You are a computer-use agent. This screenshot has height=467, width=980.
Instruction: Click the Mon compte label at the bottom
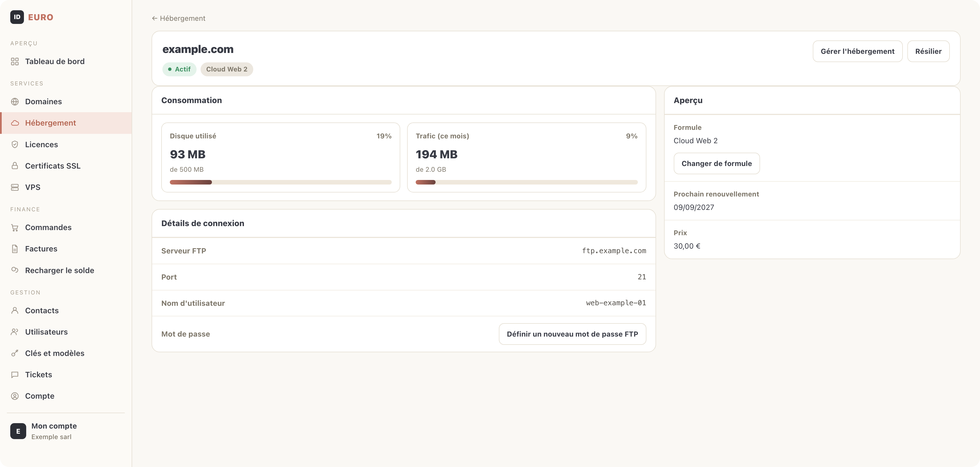coord(54,426)
